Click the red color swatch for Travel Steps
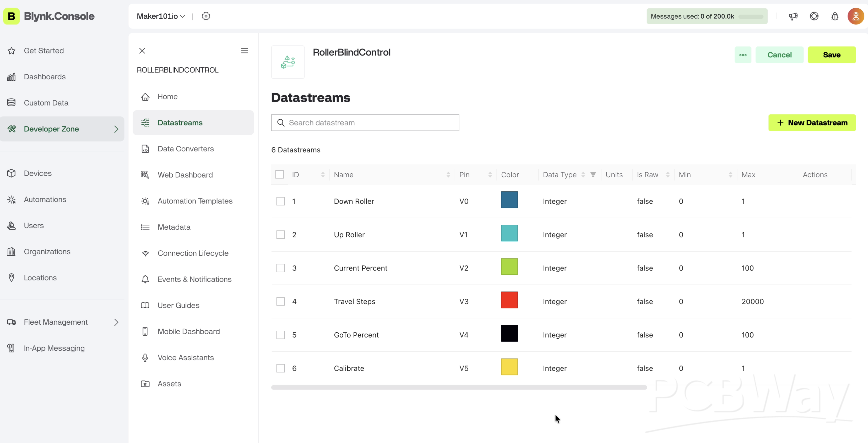868x443 pixels. [x=509, y=300]
